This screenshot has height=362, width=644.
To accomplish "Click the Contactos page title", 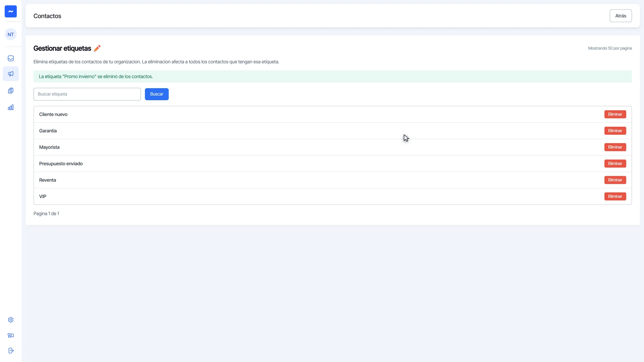I will [x=47, y=16].
